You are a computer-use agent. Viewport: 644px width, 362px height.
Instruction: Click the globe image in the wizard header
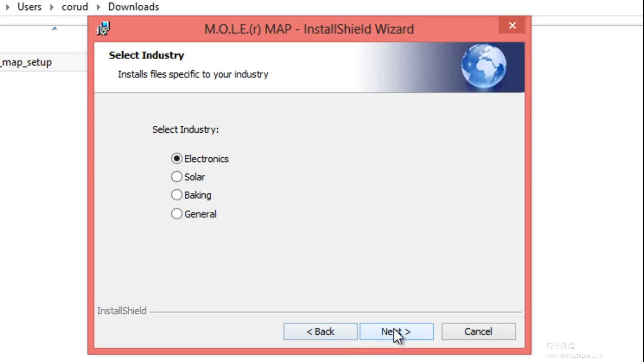pyautogui.click(x=484, y=66)
